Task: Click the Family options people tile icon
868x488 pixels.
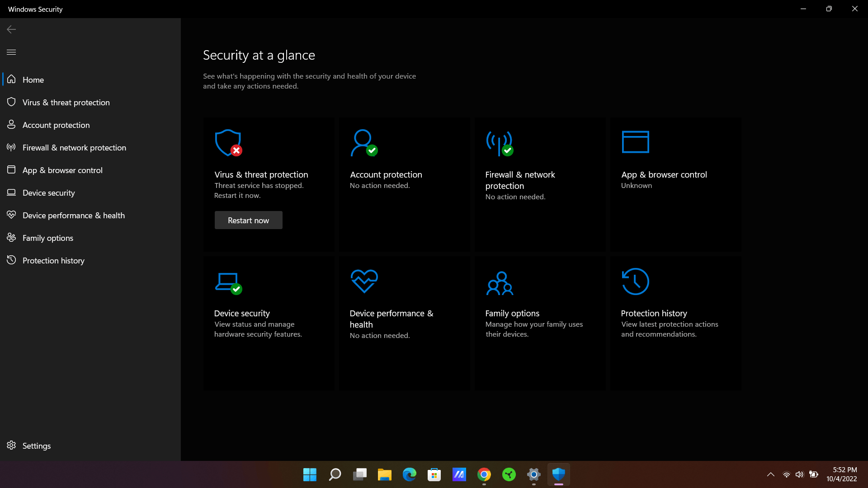Action: point(500,283)
